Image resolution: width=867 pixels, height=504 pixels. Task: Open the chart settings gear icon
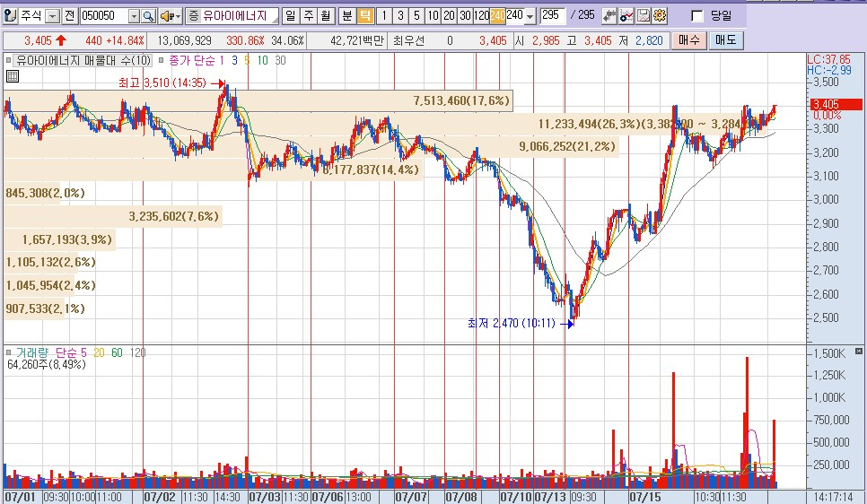pyautogui.click(x=660, y=16)
